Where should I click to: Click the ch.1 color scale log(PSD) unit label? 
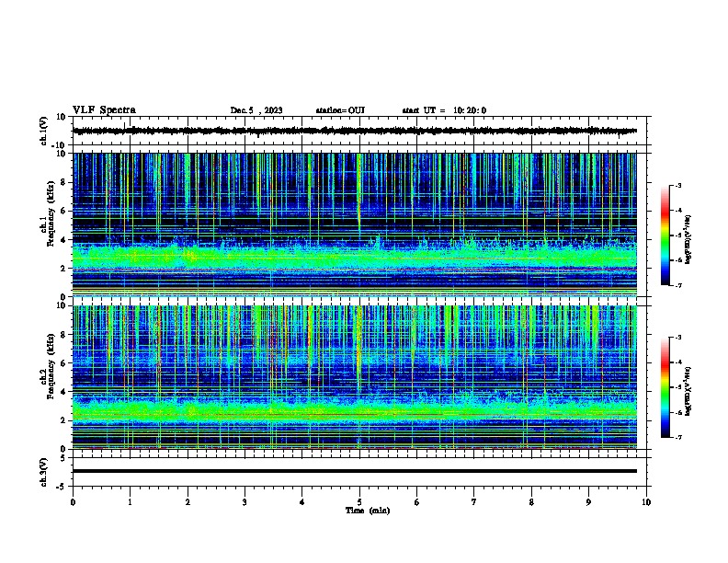coord(688,239)
